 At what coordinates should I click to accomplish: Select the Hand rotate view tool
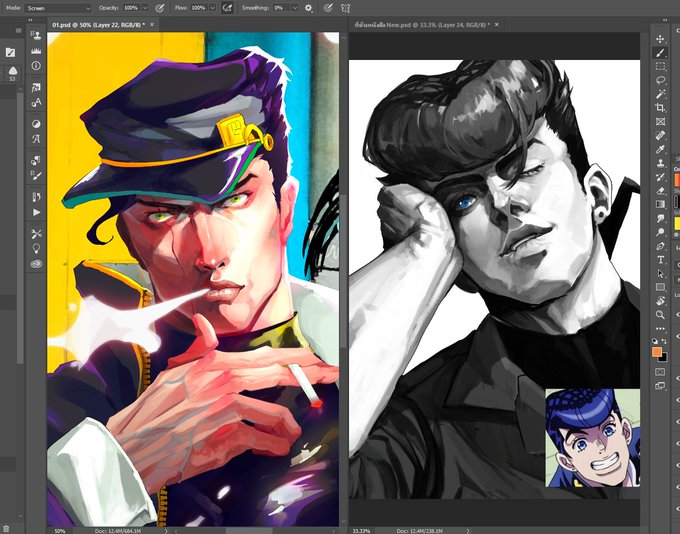tap(660, 301)
